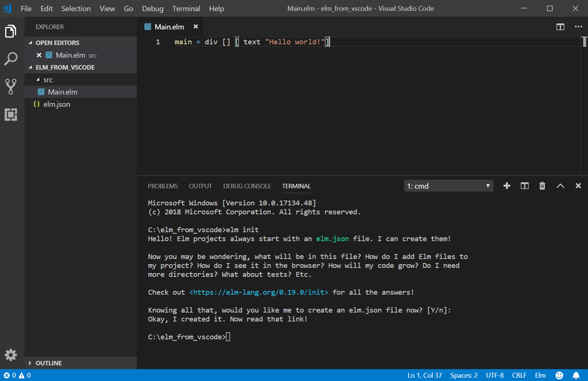The height and width of the screenshot is (381, 588).
Task: Toggle the Explorer view icon
Action: point(11,31)
